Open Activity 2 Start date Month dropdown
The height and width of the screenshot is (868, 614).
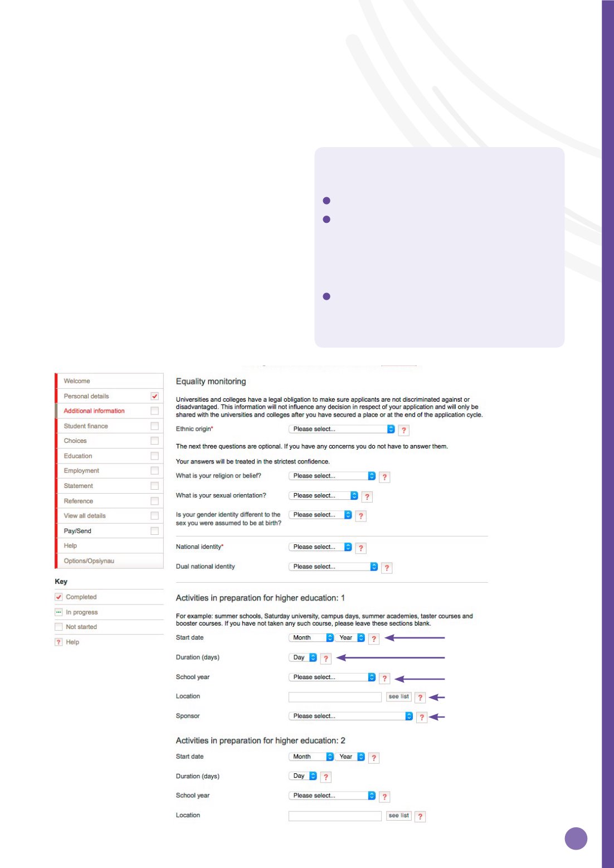(311, 757)
